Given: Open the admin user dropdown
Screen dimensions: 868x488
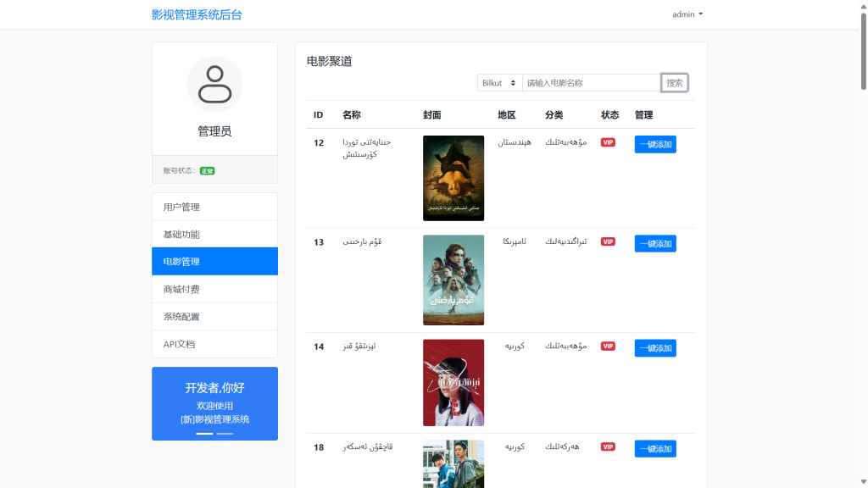Looking at the screenshot, I should [x=687, y=14].
